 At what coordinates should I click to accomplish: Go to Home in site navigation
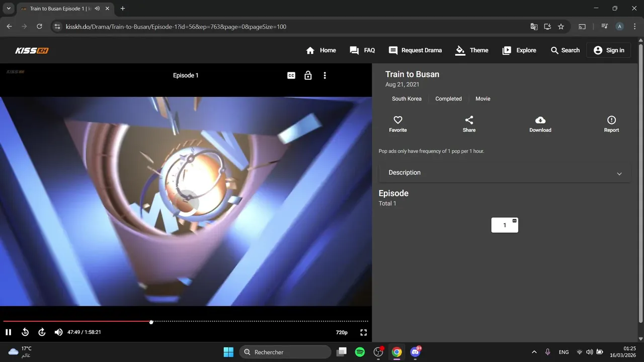click(x=321, y=50)
